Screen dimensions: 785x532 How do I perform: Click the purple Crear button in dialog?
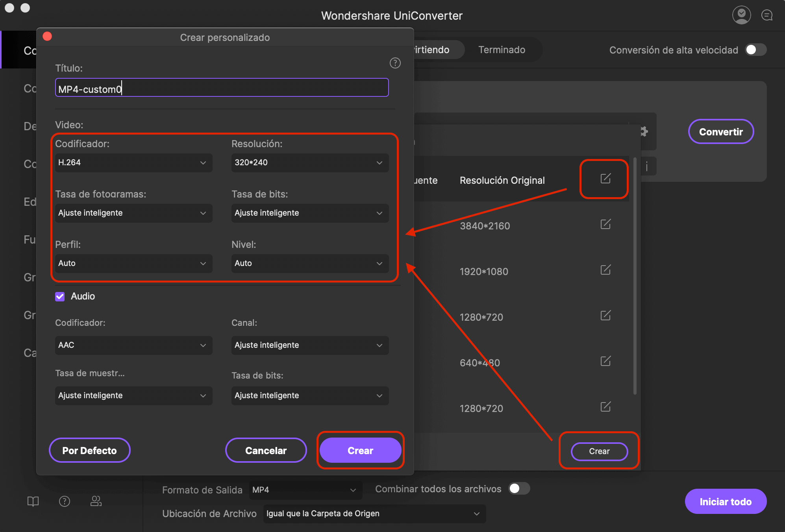click(x=361, y=451)
